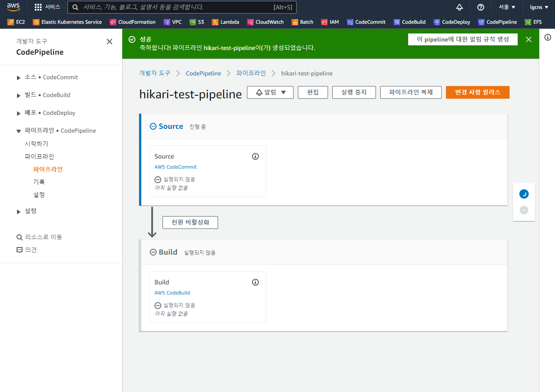Open the Source stage heading link
This screenshot has height=392, width=555.
point(171,126)
